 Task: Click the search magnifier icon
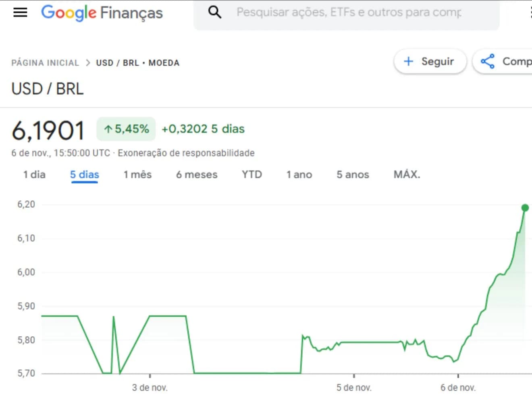click(215, 12)
